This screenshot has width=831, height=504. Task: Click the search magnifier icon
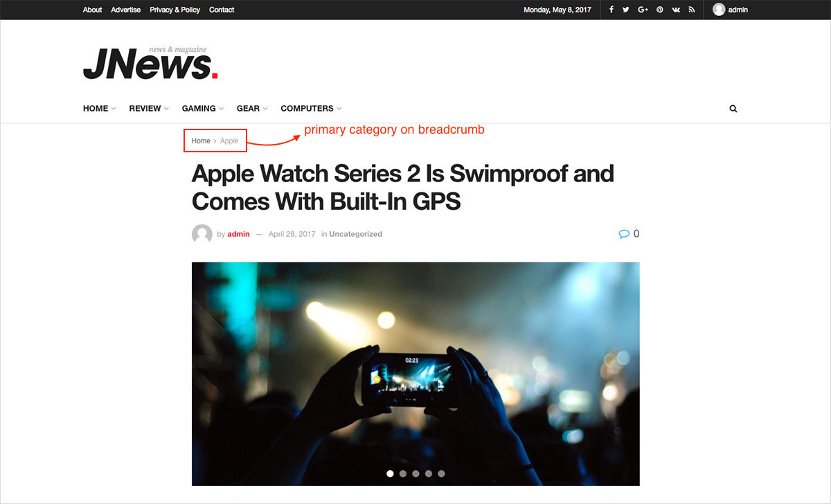tap(733, 109)
